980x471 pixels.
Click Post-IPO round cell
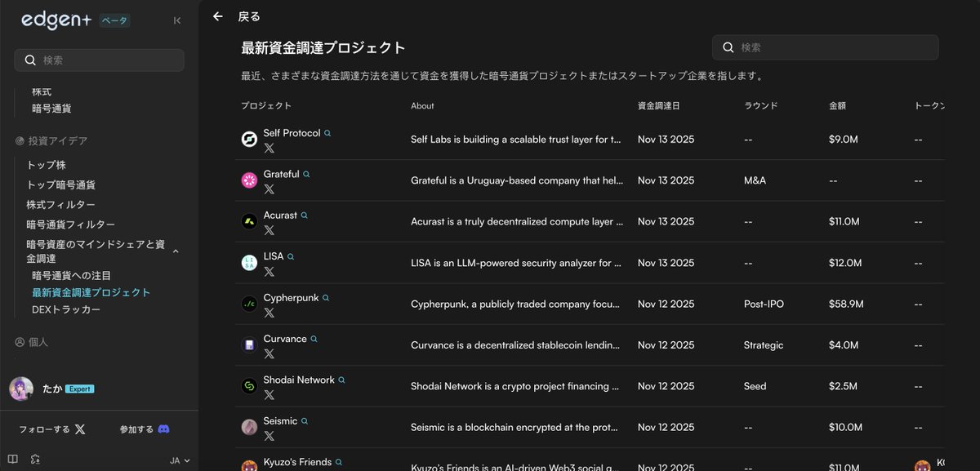(764, 304)
